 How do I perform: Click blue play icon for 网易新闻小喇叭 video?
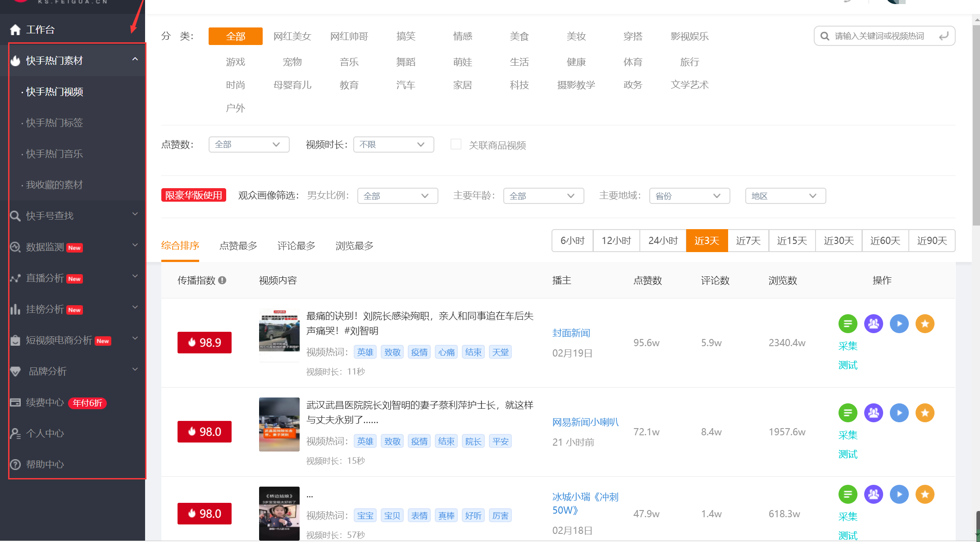point(899,413)
